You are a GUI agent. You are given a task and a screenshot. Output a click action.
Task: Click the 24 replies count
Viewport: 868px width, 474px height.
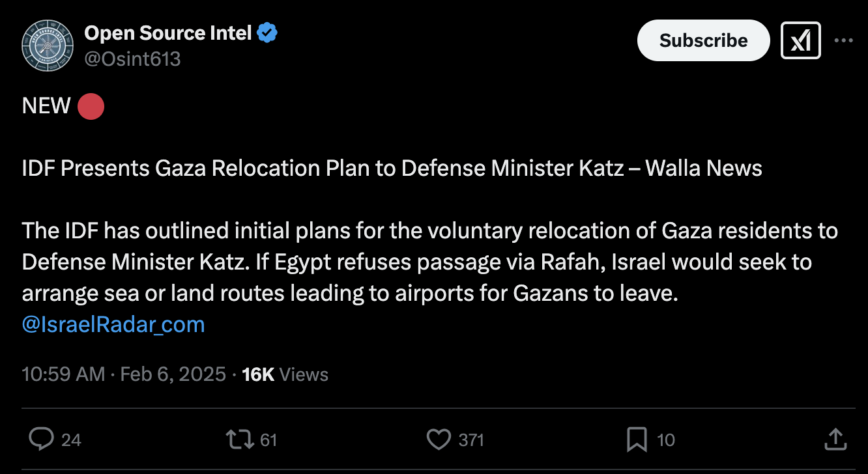coord(71,440)
